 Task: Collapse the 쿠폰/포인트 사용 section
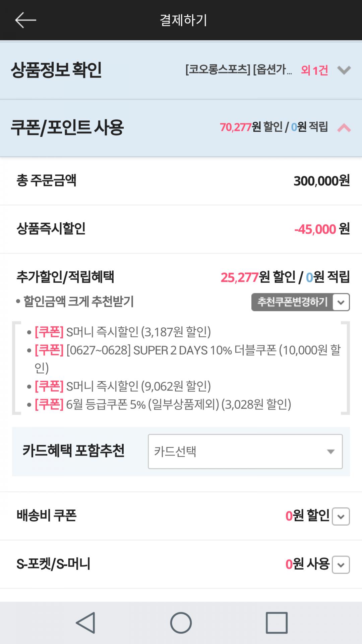point(344,128)
